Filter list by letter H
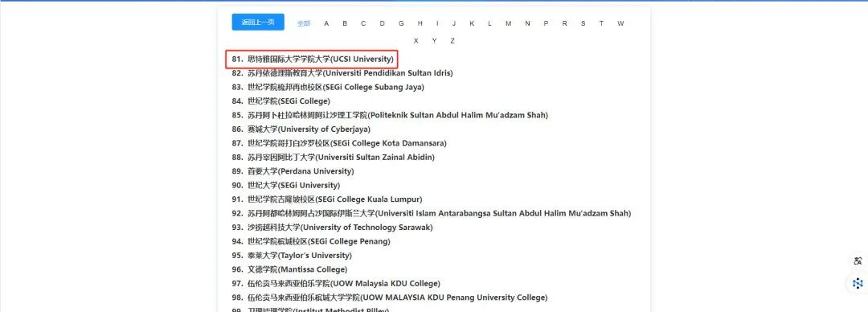 pyautogui.click(x=420, y=23)
